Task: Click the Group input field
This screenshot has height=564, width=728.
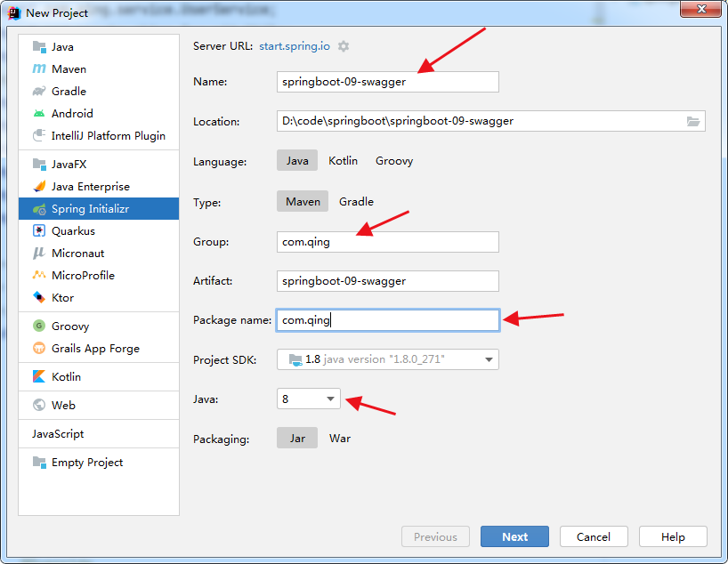Action: [x=388, y=242]
